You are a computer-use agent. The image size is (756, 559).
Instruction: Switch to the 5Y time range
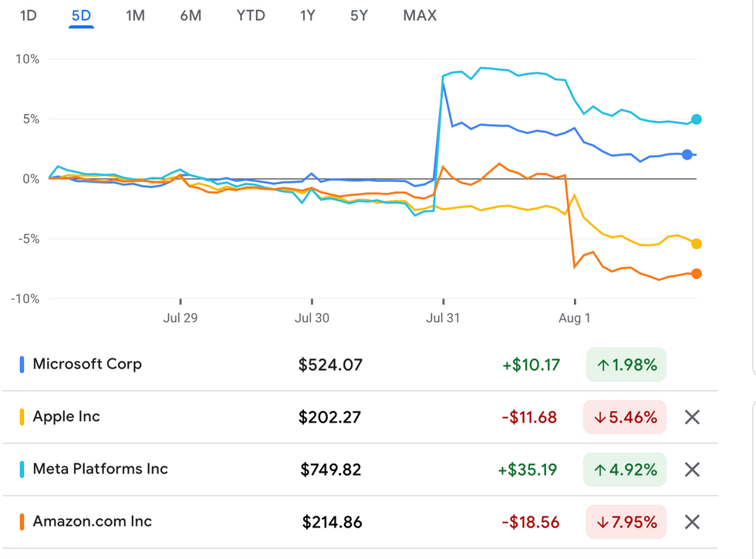click(359, 15)
